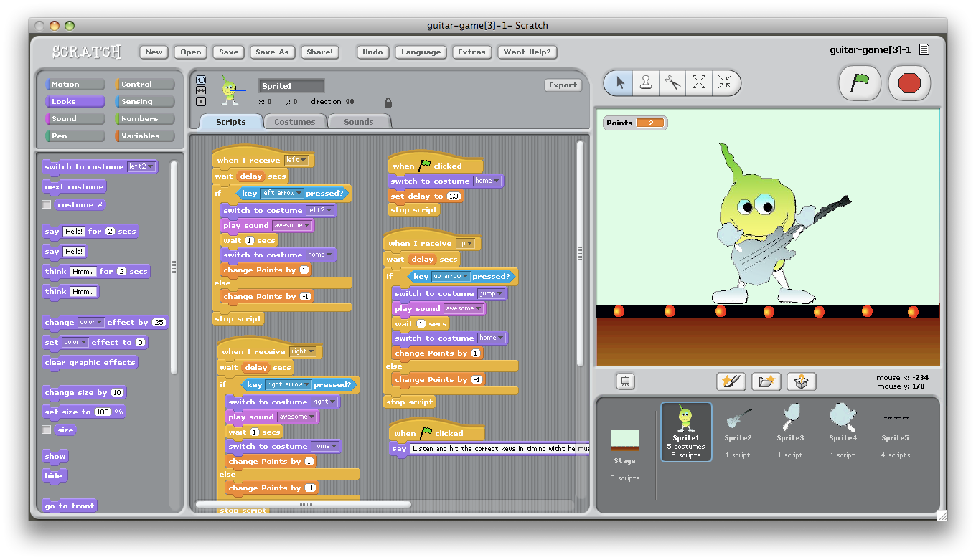Open the 'when I receive up' message dropdown

pyautogui.click(x=465, y=243)
